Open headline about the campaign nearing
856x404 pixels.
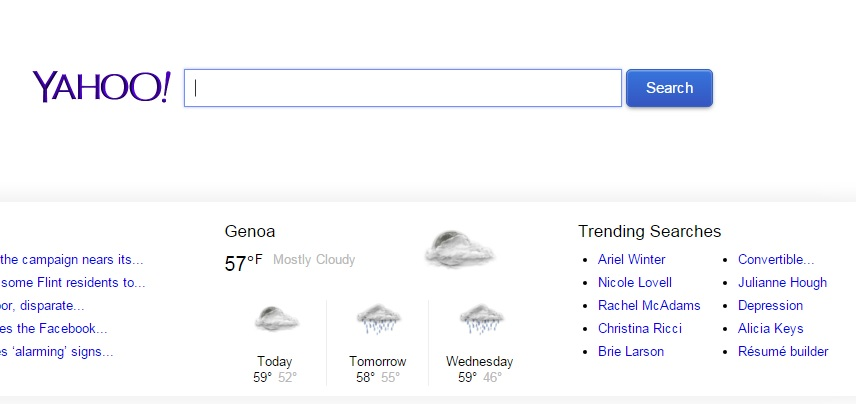tap(71, 259)
